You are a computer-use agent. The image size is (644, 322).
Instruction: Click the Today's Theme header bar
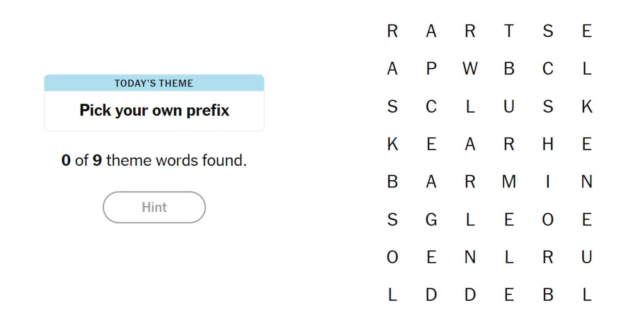(x=154, y=83)
